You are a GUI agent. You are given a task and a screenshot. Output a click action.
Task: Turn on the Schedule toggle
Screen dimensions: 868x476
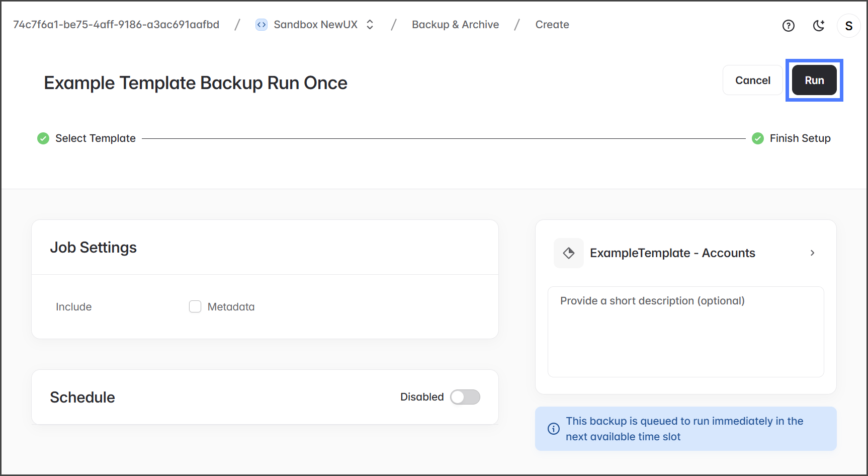coord(465,397)
